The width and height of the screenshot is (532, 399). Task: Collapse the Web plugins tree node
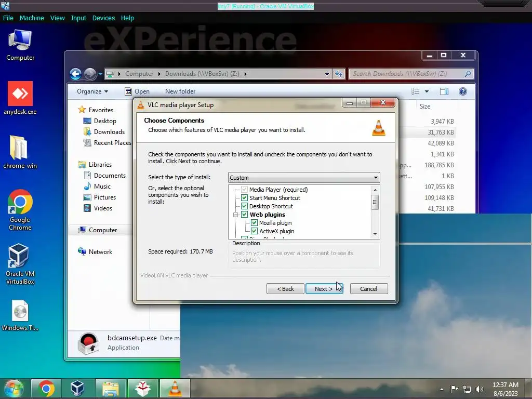(235, 215)
